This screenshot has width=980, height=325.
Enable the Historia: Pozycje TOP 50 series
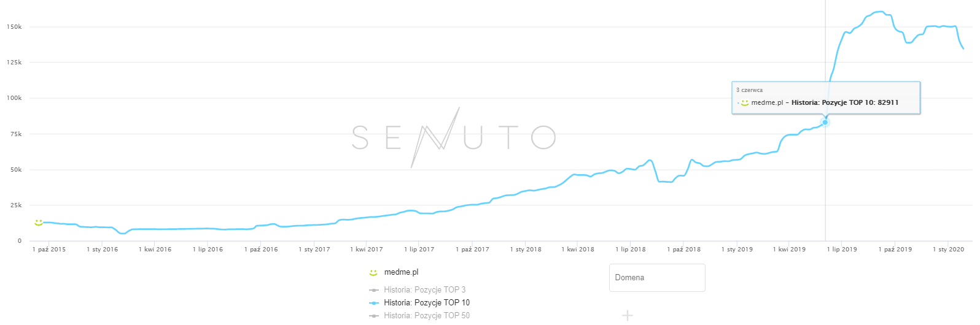(426, 316)
